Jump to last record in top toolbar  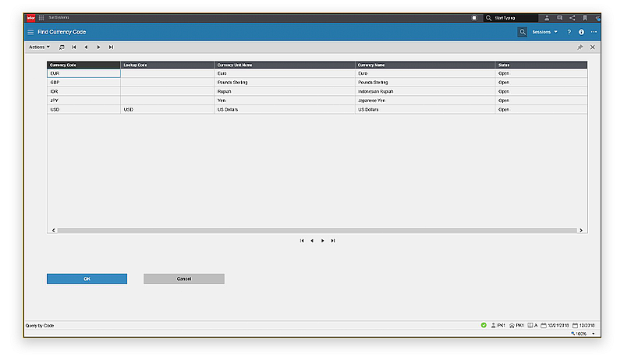click(111, 48)
